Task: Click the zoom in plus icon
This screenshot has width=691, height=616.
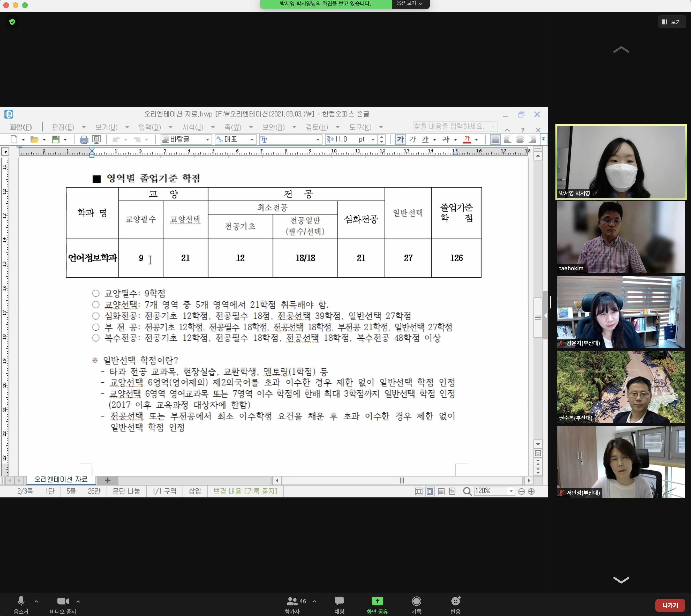Action: 531,491
